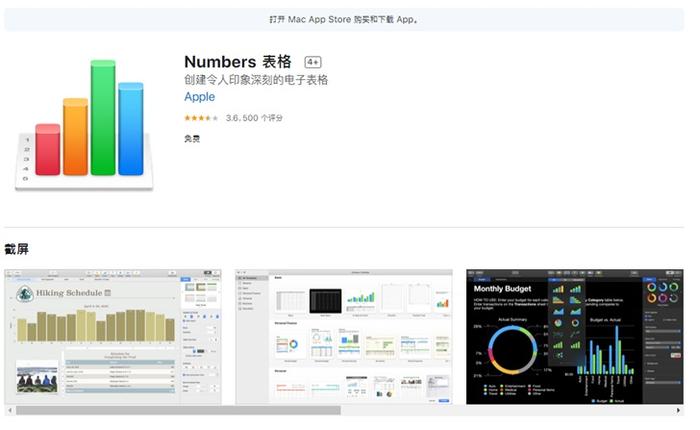Click the Mac App Store banner
Screen dimensions: 700x430
click(x=344, y=20)
